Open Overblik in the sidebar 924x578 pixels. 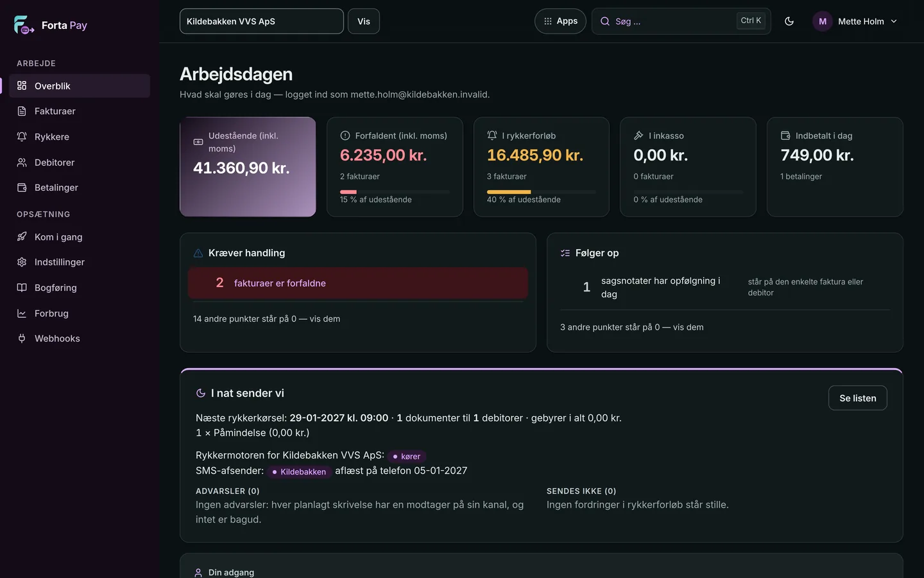80,86
